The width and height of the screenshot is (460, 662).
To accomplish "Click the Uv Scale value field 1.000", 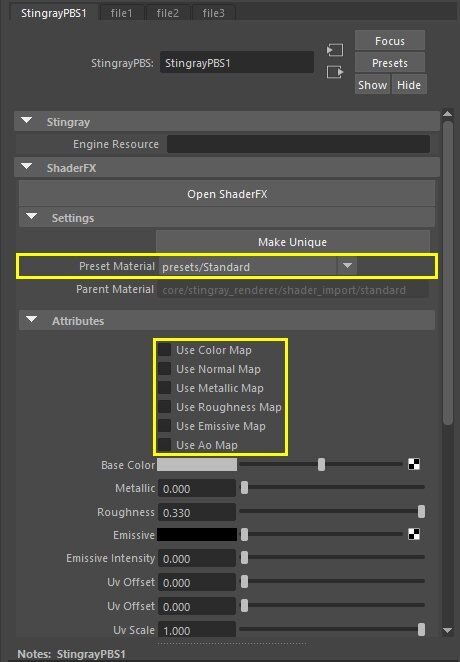I will (x=197, y=630).
